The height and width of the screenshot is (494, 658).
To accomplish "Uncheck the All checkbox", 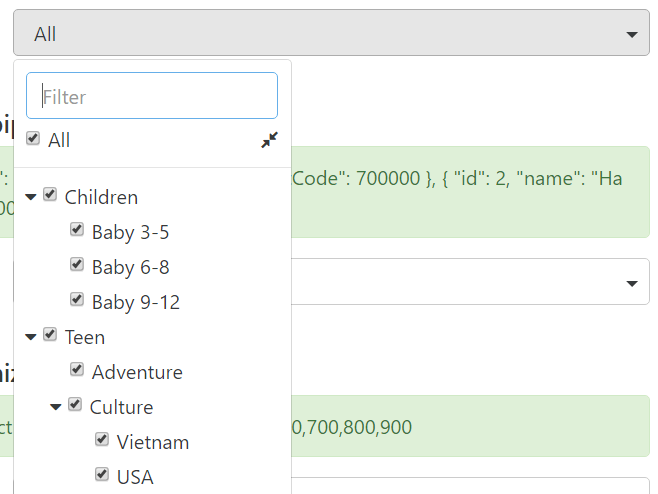I will pyautogui.click(x=33, y=139).
